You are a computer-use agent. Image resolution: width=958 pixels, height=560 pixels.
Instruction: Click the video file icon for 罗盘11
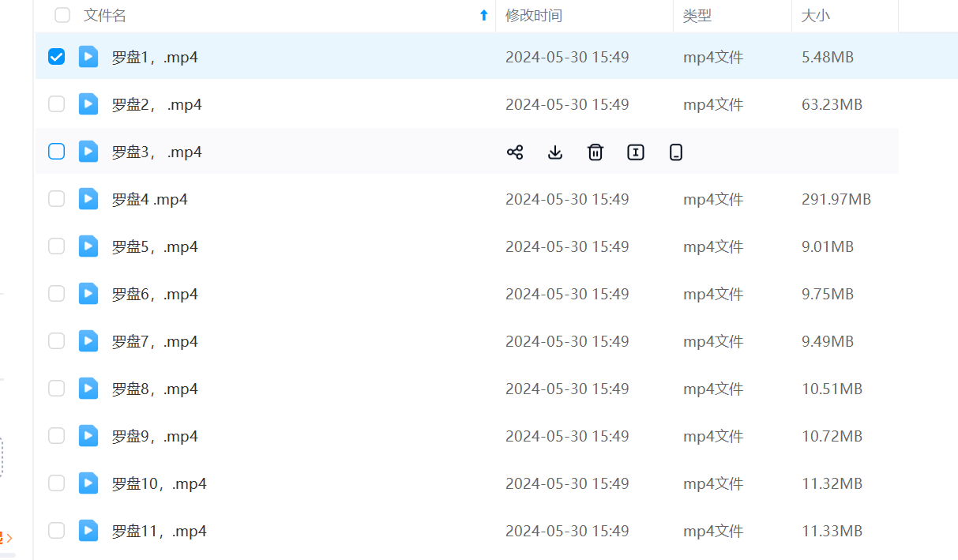click(x=88, y=531)
